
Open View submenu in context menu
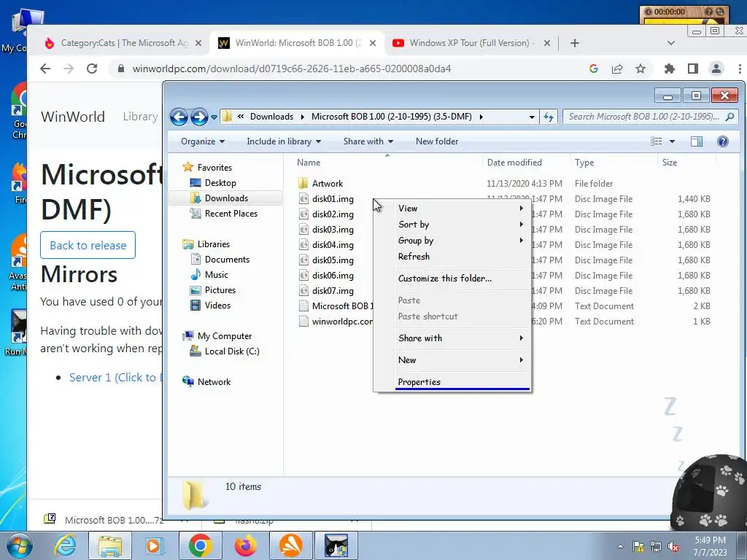[461, 209]
